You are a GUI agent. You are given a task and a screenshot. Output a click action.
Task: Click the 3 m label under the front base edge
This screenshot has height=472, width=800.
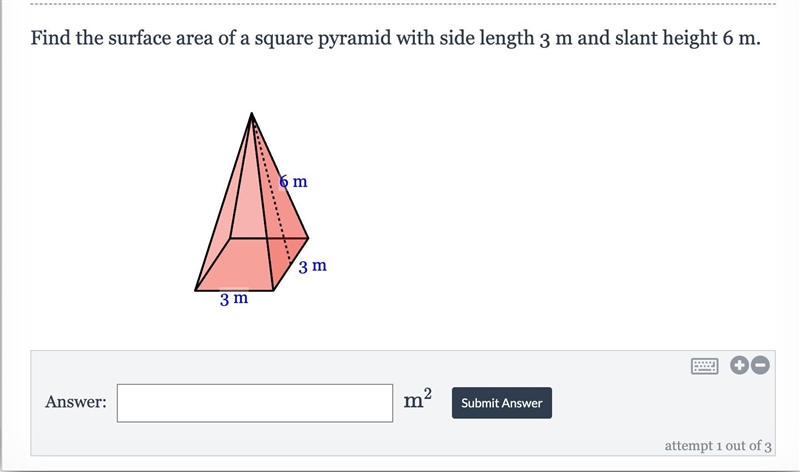234,299
